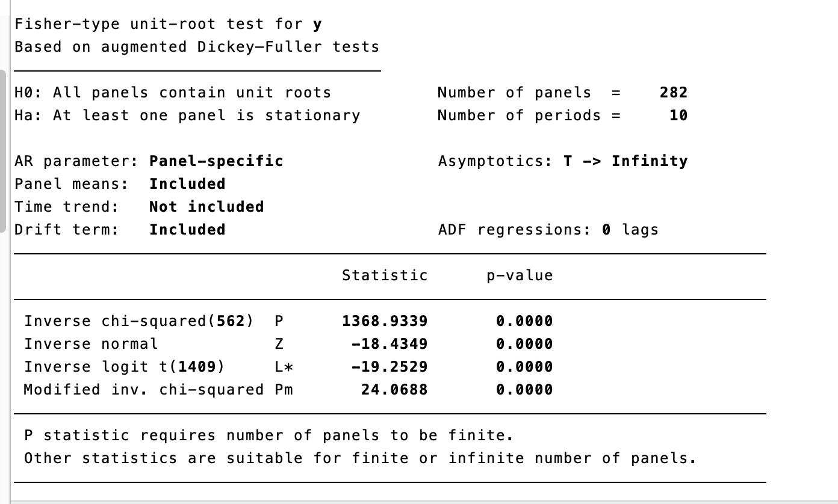This screenshot has width=838, height=504.
Task: Click the Panel means Included value
Action: (187, 184)
